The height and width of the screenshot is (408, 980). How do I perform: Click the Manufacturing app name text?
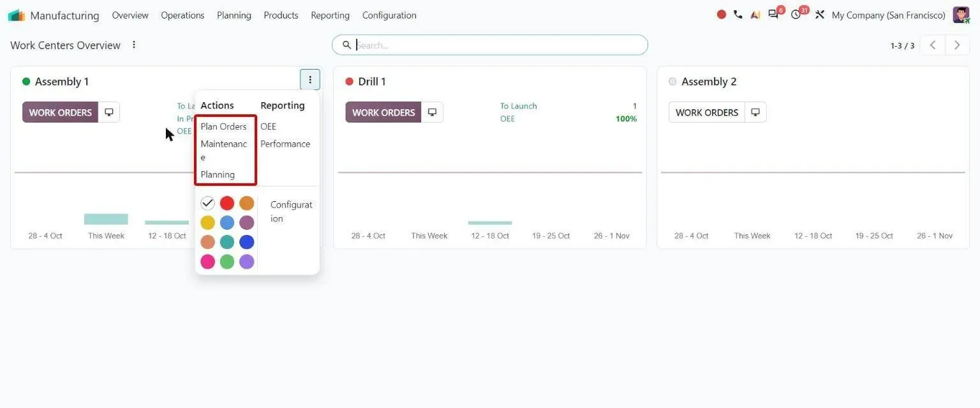[x=64, y=15]
